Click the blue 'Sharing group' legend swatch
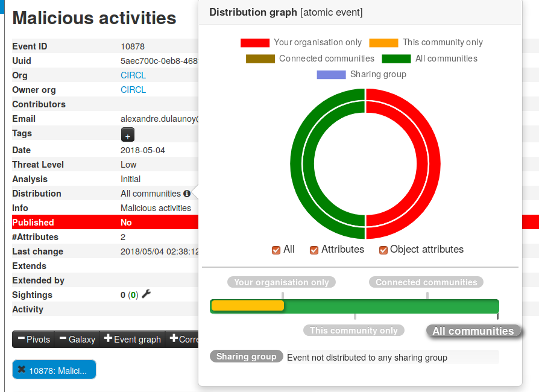Screen dimensions: 539x392 (x=331, y=75)
